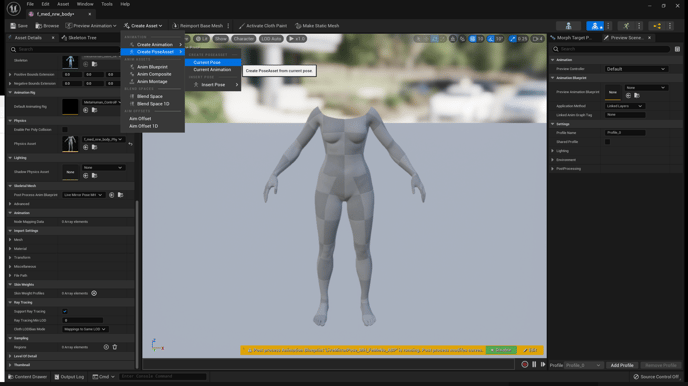Open the viewport Show menu

(221, 39)
